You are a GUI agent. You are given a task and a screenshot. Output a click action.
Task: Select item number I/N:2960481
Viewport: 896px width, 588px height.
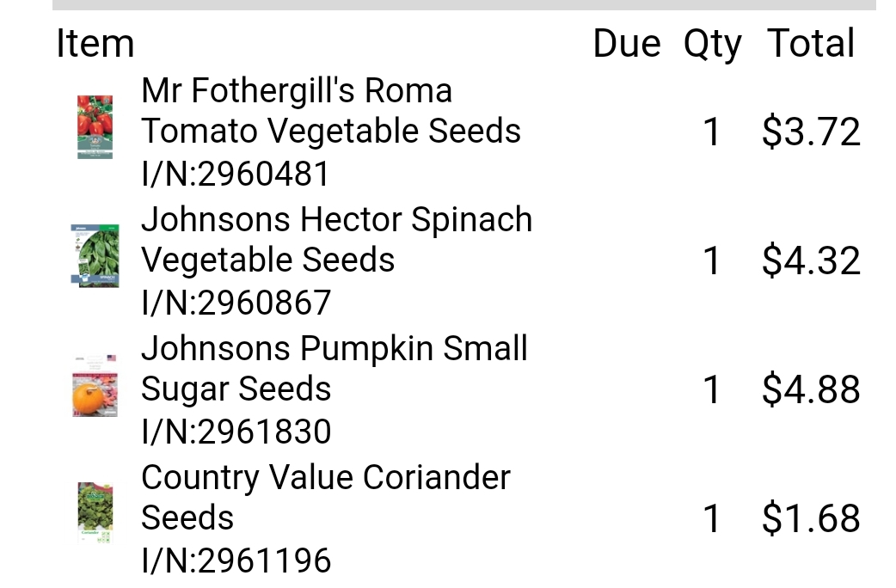[x=236, y=175]
